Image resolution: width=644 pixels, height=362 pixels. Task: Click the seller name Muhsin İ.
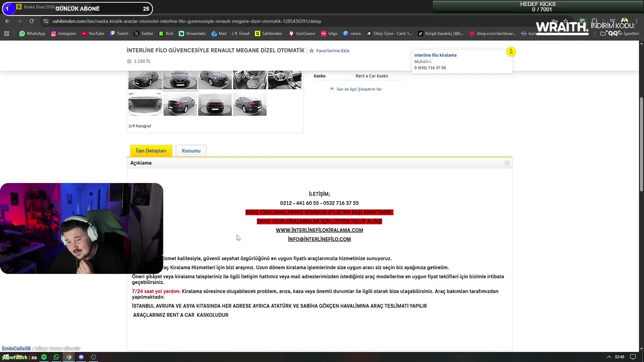click(423, 62)
